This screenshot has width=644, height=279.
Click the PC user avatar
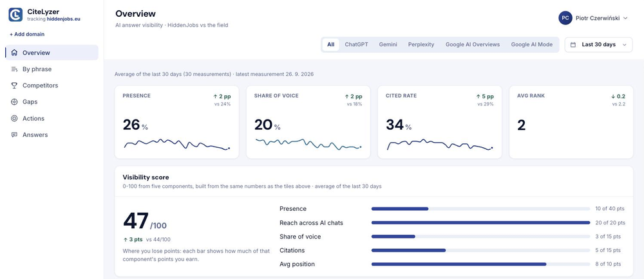[565, 18]
